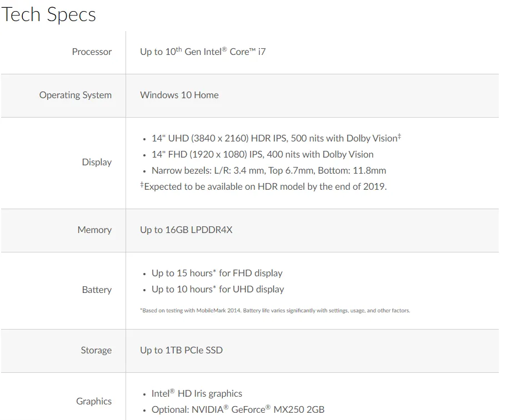Click the Windows 10 Home value
Image resolution: width=511 pixels, height=420 pixels.
(179, 95)
